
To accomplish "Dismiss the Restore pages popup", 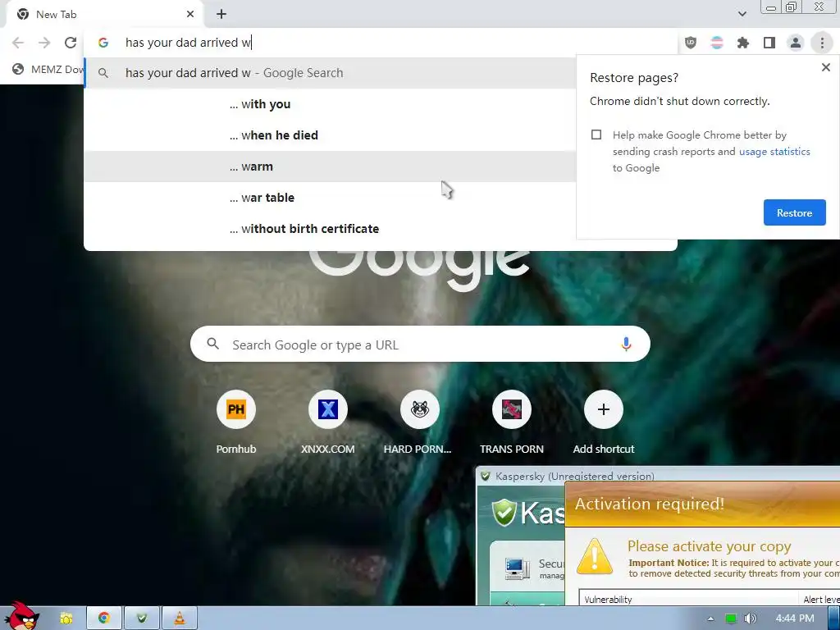I will 825,67.
